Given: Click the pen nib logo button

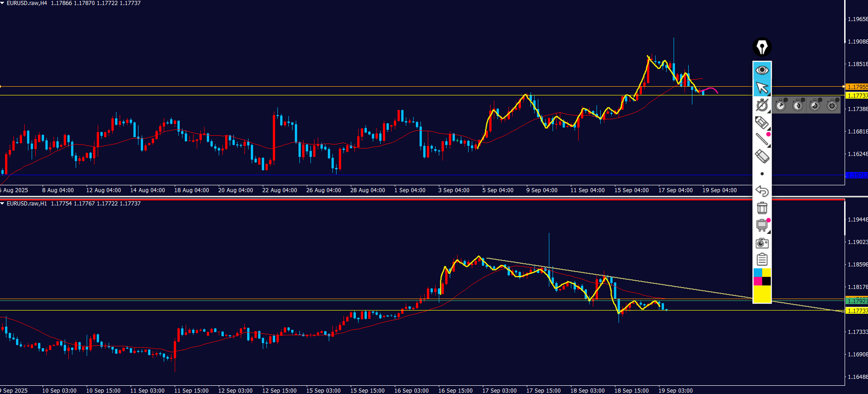Looking at the screenshot, I should coord(762,47).
